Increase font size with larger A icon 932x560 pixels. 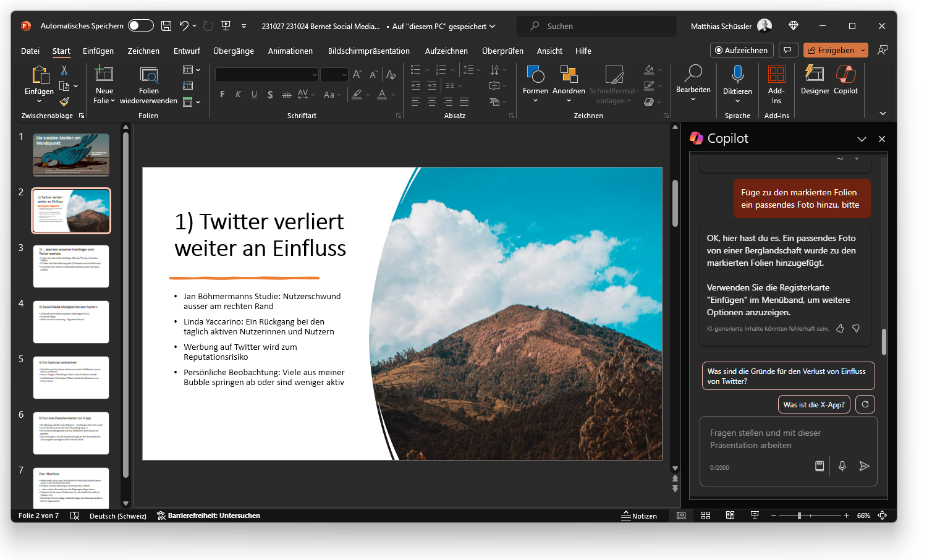357,75
